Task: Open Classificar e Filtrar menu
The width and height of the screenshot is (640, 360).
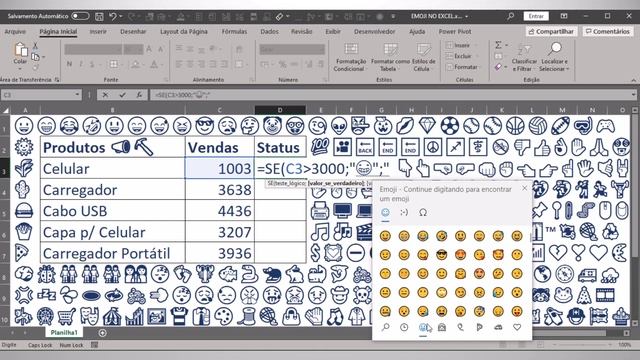Action: (x=524, y=57)
